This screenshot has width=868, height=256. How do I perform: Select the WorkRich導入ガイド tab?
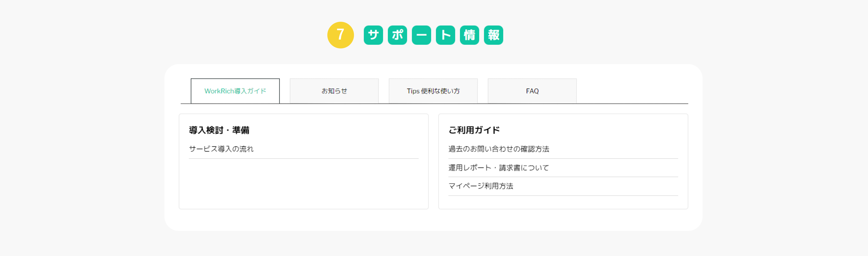point(235,91)
